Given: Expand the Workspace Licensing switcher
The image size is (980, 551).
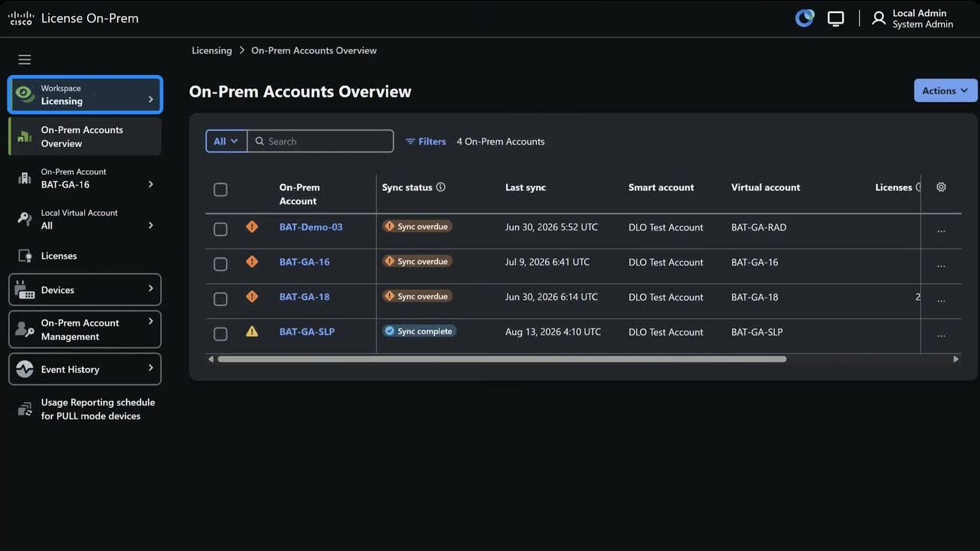Looking at the screenshot, I should click(x=151, y=99).
